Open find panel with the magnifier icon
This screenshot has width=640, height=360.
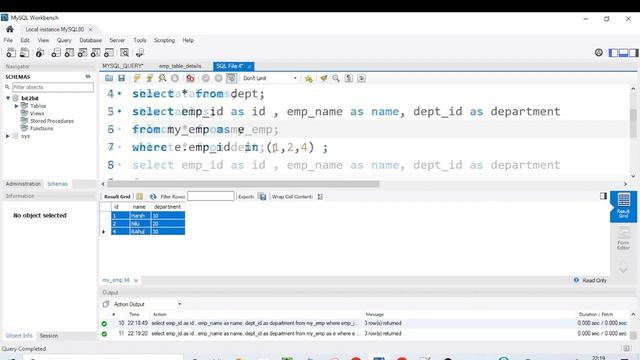tap(336, 78)
